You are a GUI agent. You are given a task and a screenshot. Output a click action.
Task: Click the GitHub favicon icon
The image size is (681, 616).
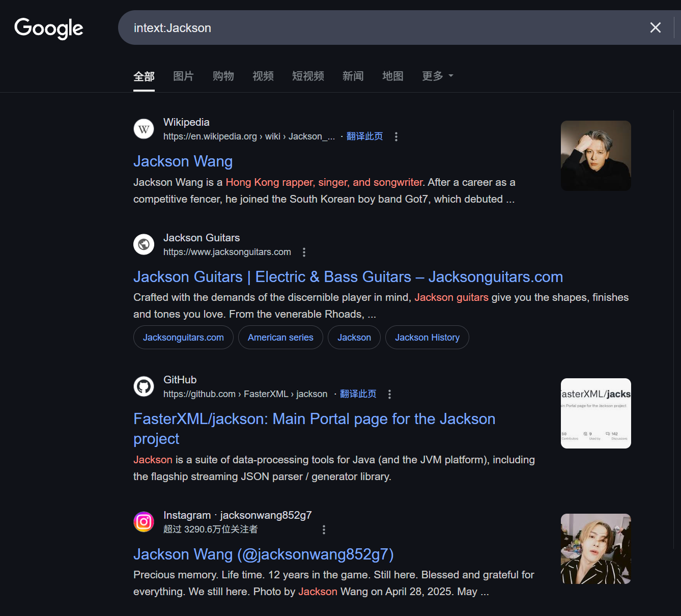pos(144,386)
